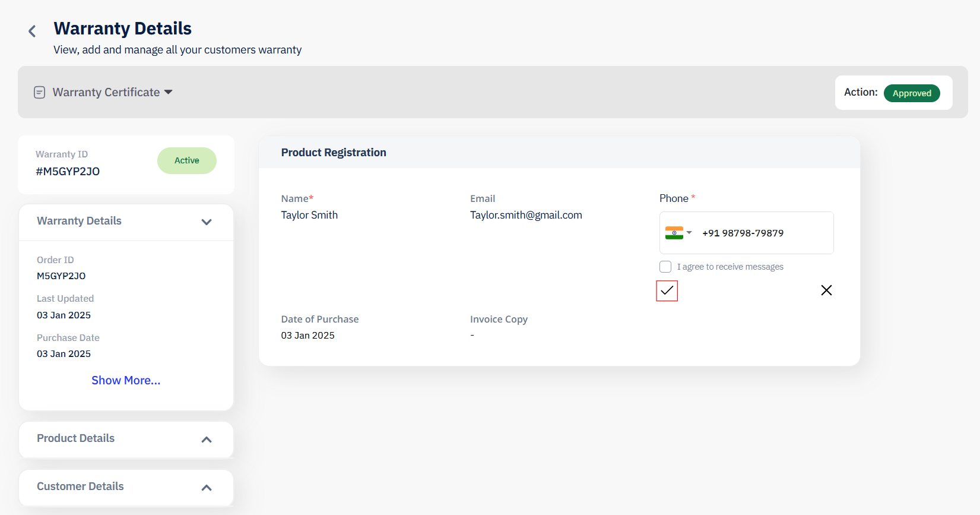Select the Customer Details panel header
Image resolution: width=980 pixels, height=515 pixels.
[126, 488]
